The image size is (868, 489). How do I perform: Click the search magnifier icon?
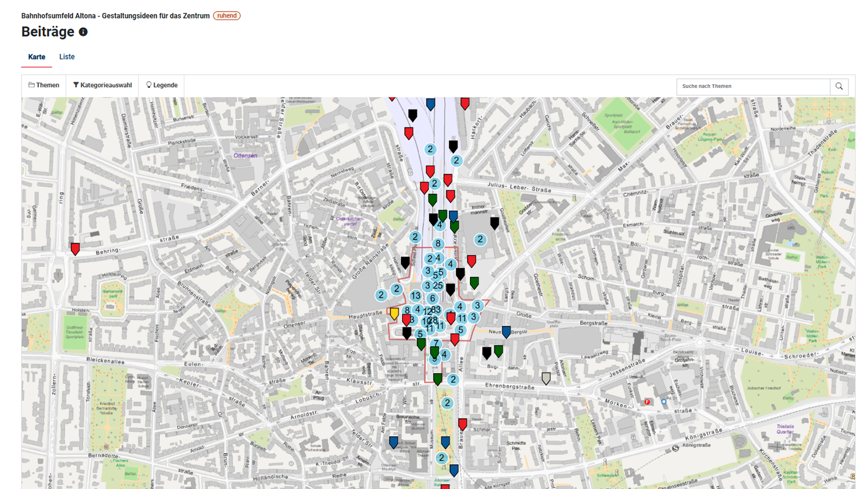(x=839, y=86)
